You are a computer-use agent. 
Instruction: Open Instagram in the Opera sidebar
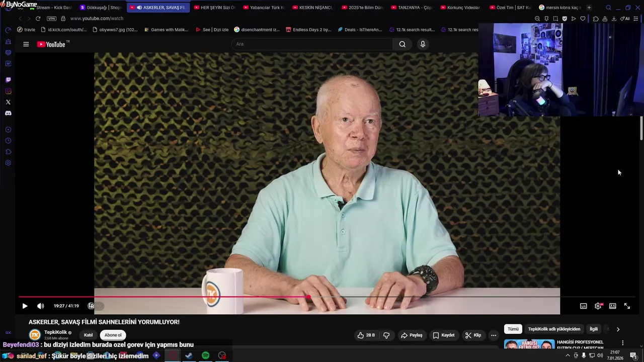8,91
